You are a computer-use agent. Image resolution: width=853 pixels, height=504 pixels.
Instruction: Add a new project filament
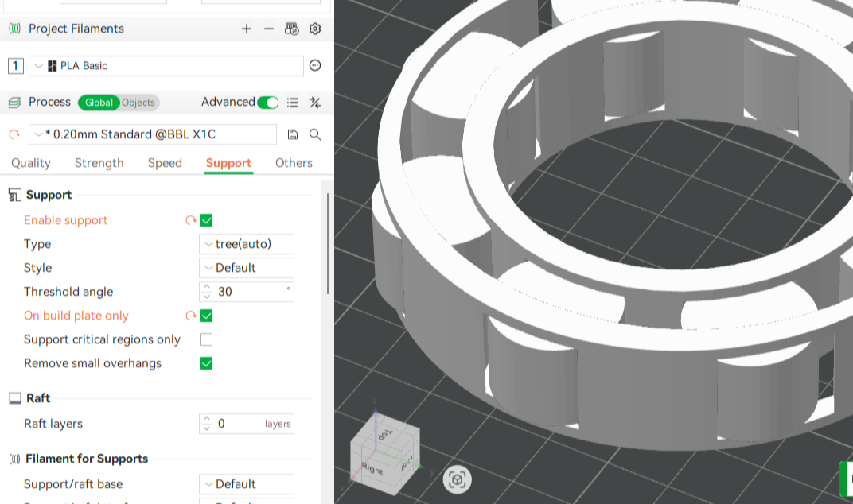click(x=247, y=29)
